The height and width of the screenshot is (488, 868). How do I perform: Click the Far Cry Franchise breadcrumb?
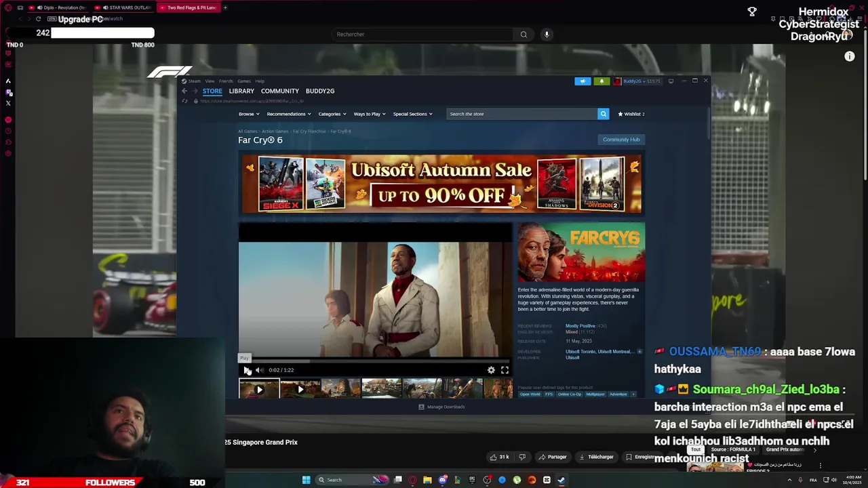click(x=309, y=131)
